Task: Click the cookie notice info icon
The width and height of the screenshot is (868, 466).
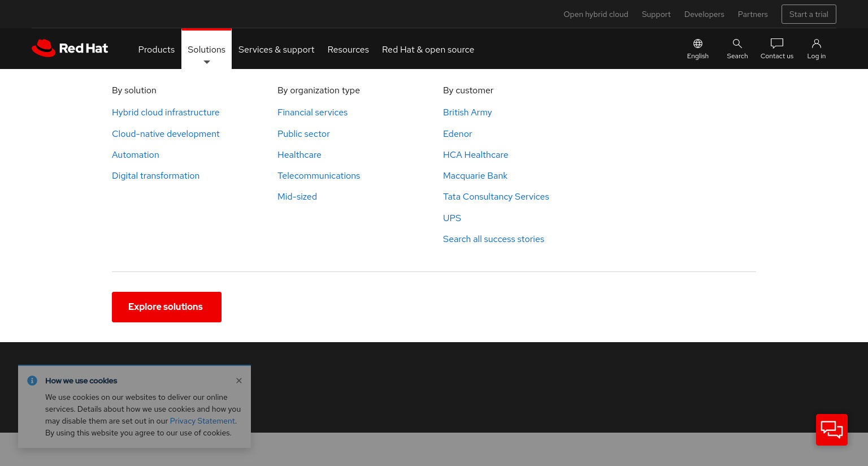Action: pos(32,381)
